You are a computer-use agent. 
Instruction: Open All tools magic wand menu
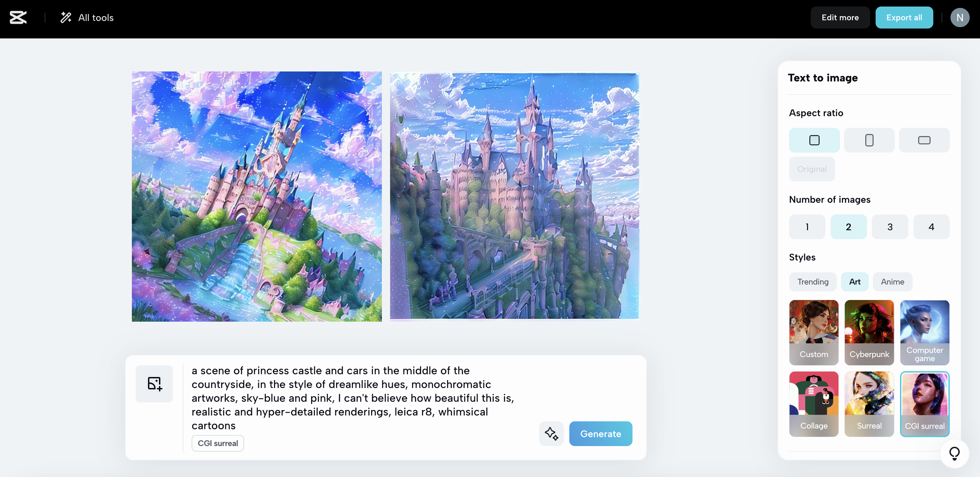pyautogui.click(x=87, y=18)
